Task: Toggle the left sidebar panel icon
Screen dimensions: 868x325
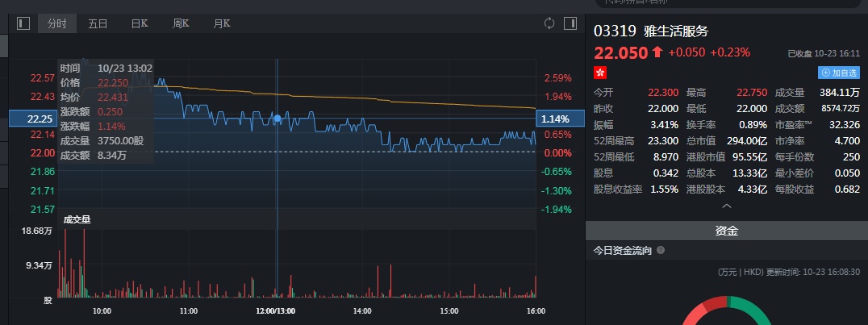Action: point(23,23)
